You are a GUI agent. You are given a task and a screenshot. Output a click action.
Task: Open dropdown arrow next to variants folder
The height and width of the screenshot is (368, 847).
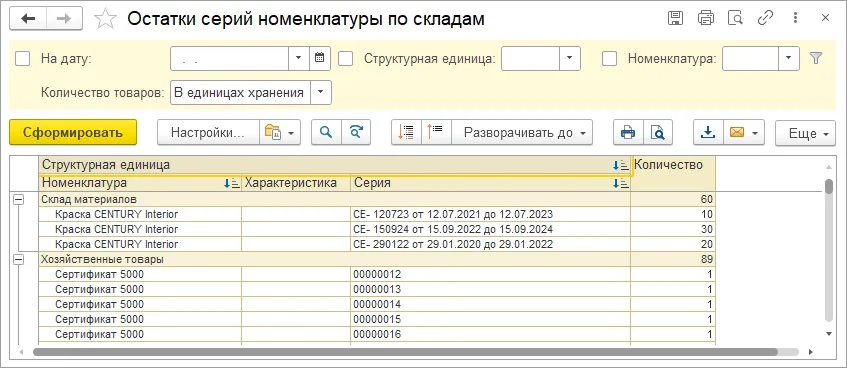click(x=292, y=132)
